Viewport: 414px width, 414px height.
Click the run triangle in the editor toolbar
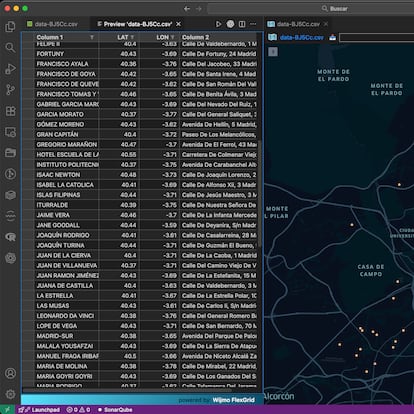pos(218,24)
